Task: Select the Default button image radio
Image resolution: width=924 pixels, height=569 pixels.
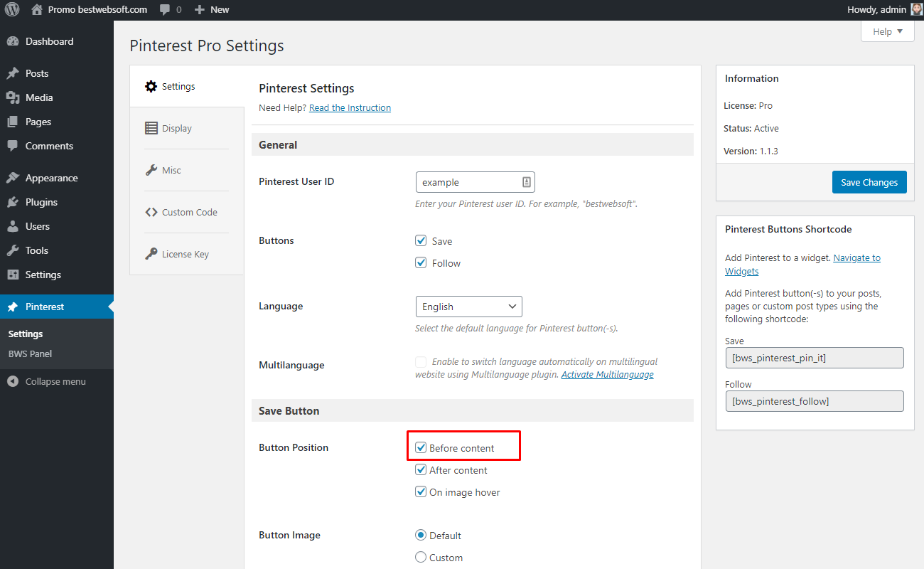Action: point(421,536)
